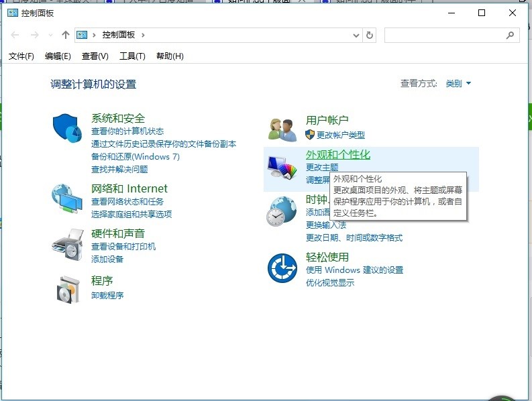Open the 工具(T) menu

pyautogui.click(x=132, y=56)
